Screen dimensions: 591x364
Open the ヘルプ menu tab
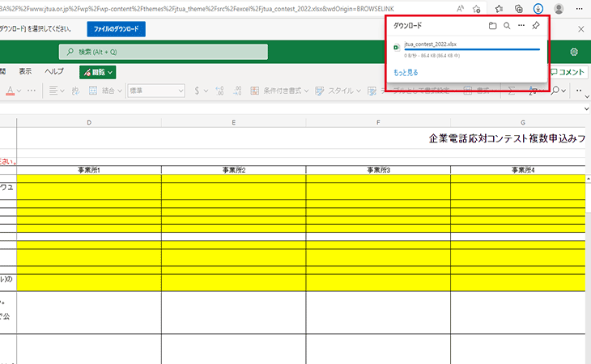click(x=53, y=72)
